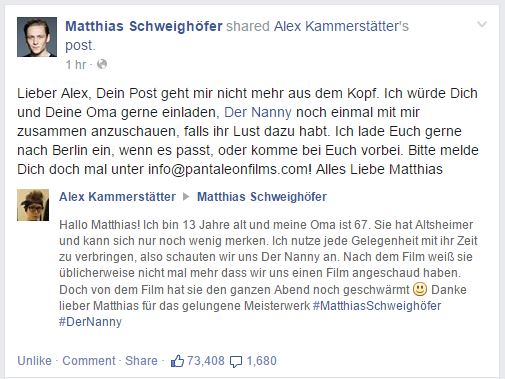Click the #MatthiasSchweighöfer hashtag
This screenshot has width=505, height=379.
(377, 306)
